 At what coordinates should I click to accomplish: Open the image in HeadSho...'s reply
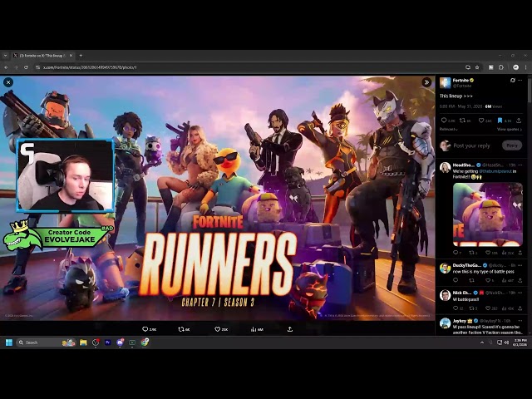[488, 214]
